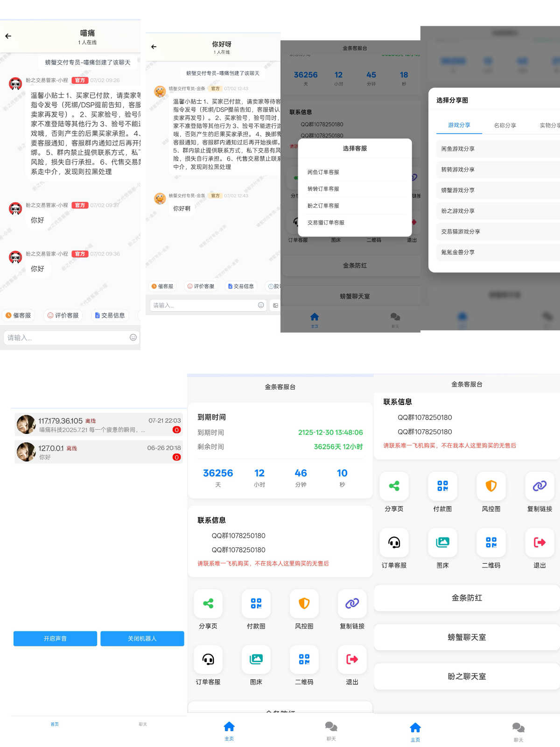Tap 订单客服 headset icon on 到期时间 screen
This screenshot has width=560, height=747.
pos(208,659)
